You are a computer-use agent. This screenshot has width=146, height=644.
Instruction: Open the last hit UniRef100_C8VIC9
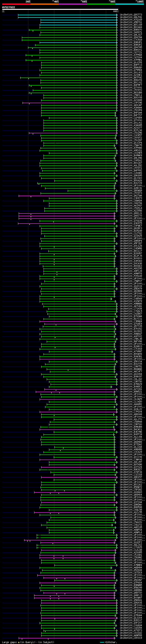click(131, 638)
